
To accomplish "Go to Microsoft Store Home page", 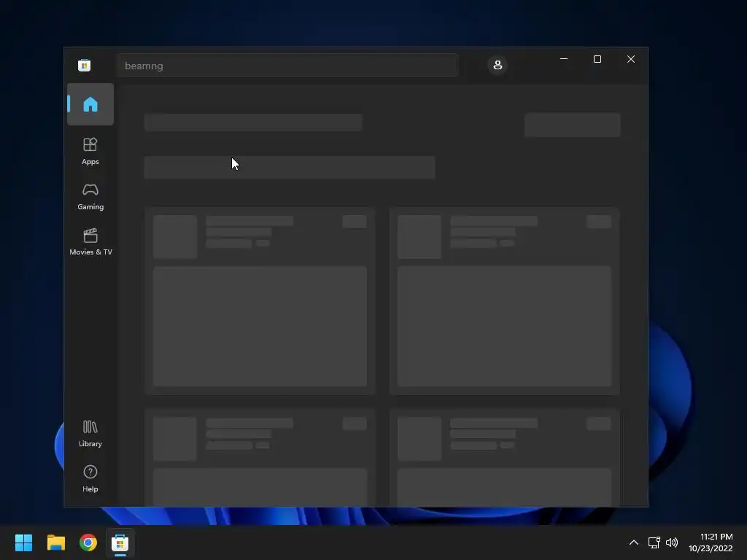I will click(90, 104).
